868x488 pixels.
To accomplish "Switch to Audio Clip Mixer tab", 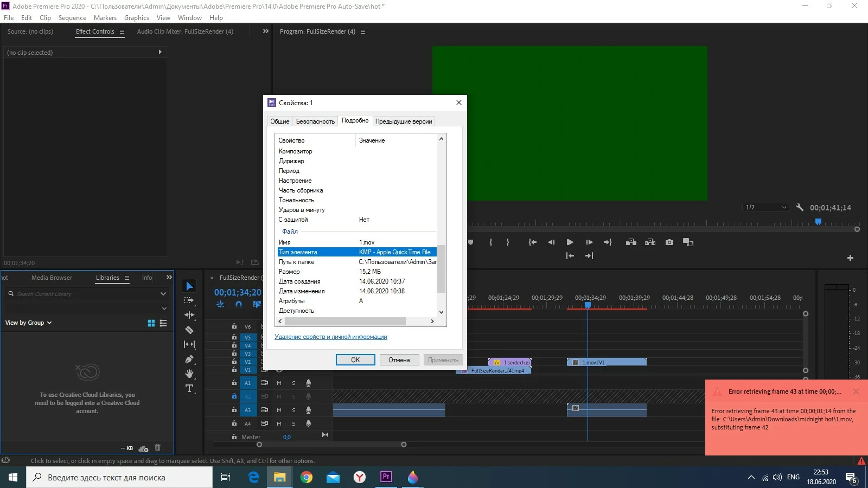I will coord(185,31).
